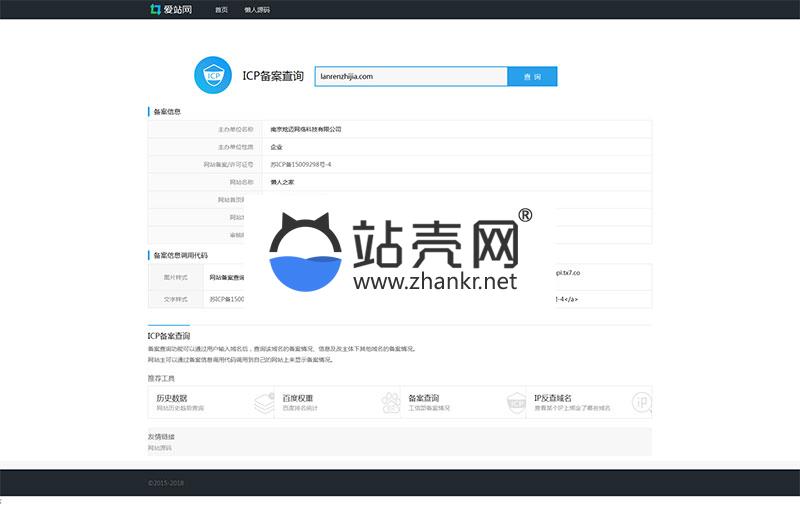Click the 文字样式 row label
The image size is (800, 505).
coord(176,299)
